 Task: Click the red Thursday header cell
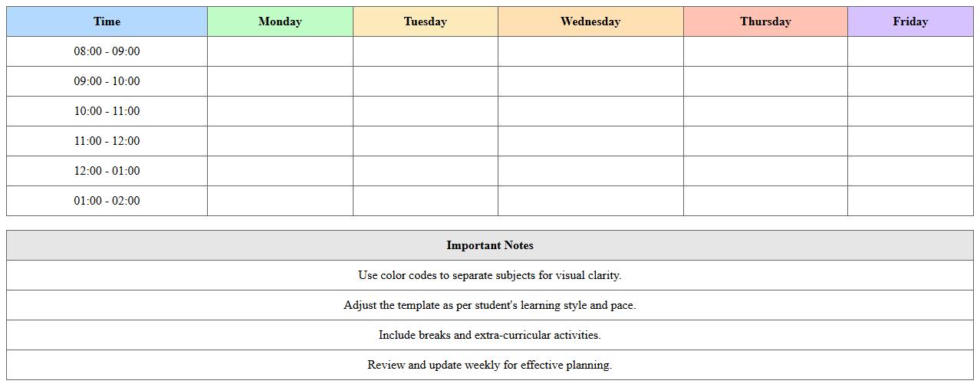pyautogui.click(x=765, y=21)
